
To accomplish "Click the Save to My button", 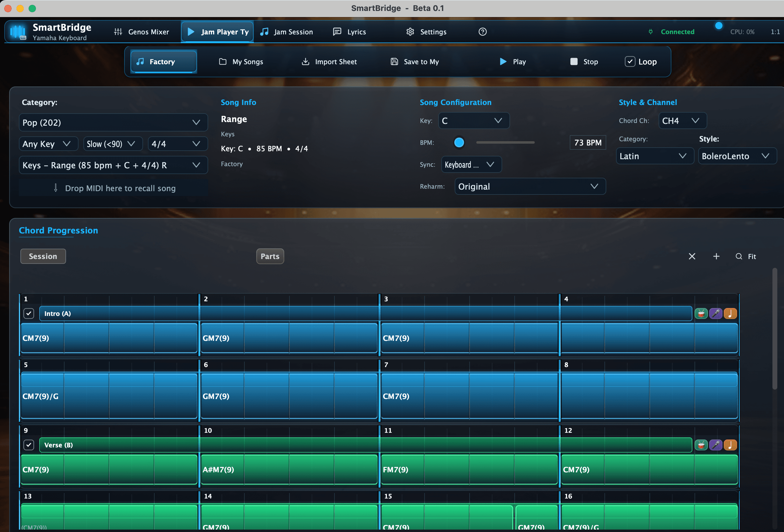I will (x=415, y=61).
